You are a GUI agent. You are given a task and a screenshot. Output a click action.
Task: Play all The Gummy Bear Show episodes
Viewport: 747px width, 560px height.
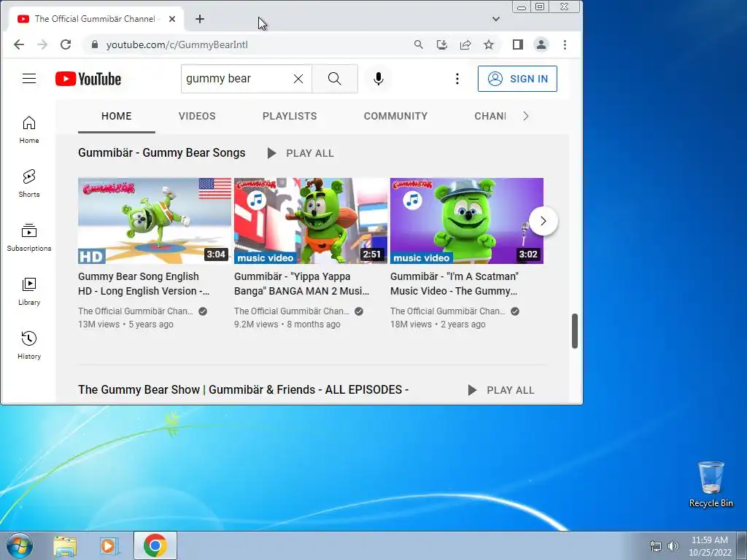tap(500, 390)
